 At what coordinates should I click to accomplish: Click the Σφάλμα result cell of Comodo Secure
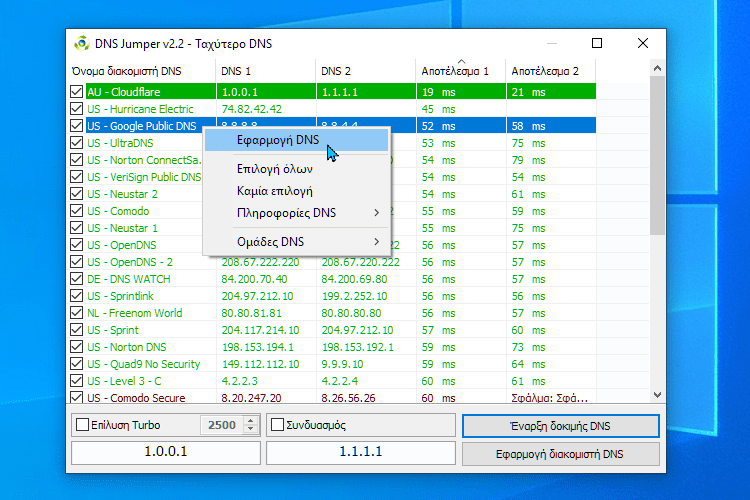[550, 398]
